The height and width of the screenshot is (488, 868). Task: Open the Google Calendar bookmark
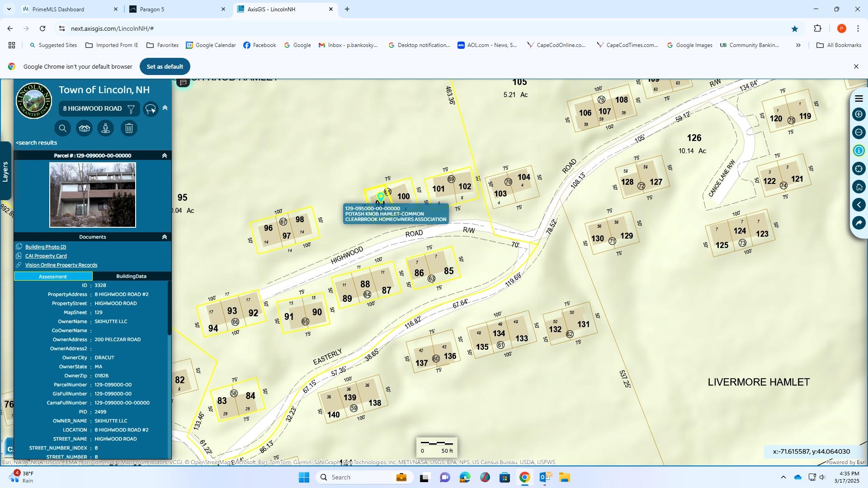click(211, 45)
